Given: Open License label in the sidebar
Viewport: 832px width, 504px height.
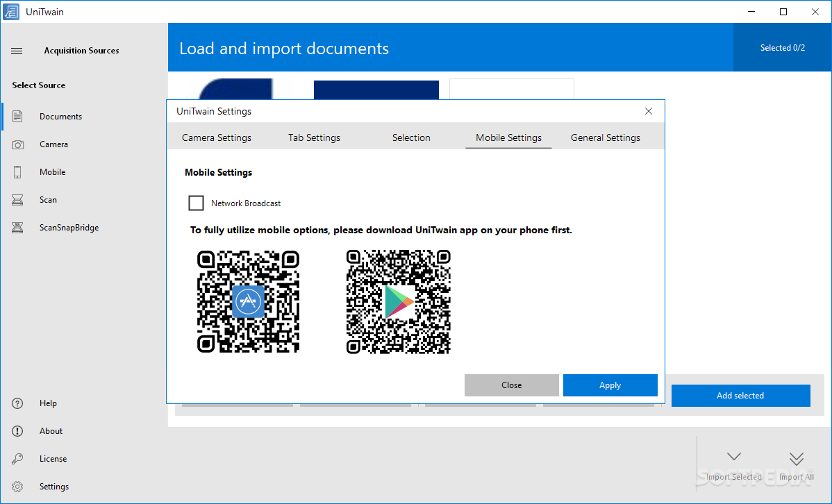Looking at the screenshot, I should tap(53, 459).
